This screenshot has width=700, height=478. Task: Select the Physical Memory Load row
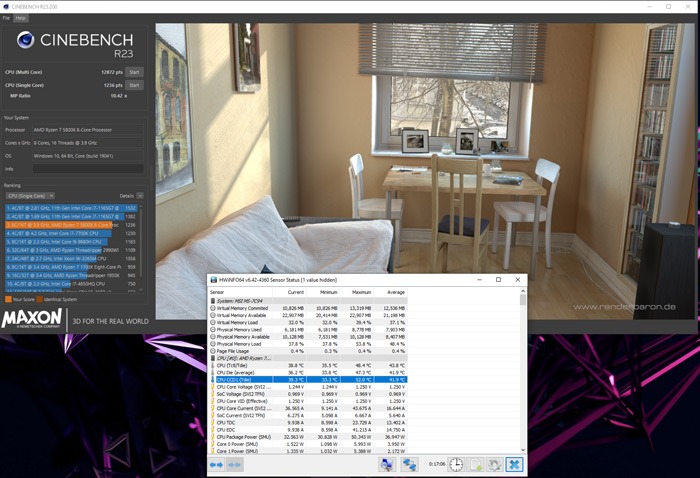pos(308,344)
